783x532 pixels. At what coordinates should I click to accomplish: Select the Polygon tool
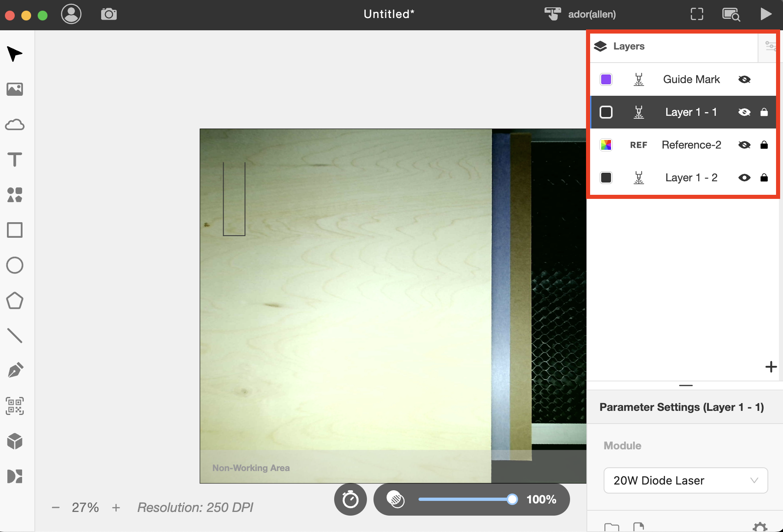[15, 300]
